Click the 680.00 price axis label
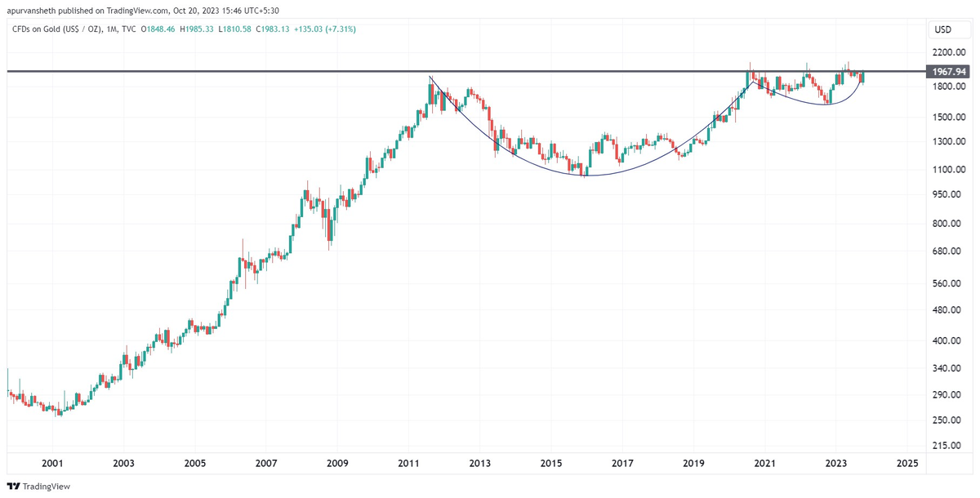Image resolution: width=980 pixels, height=498 pixels. 947,251
